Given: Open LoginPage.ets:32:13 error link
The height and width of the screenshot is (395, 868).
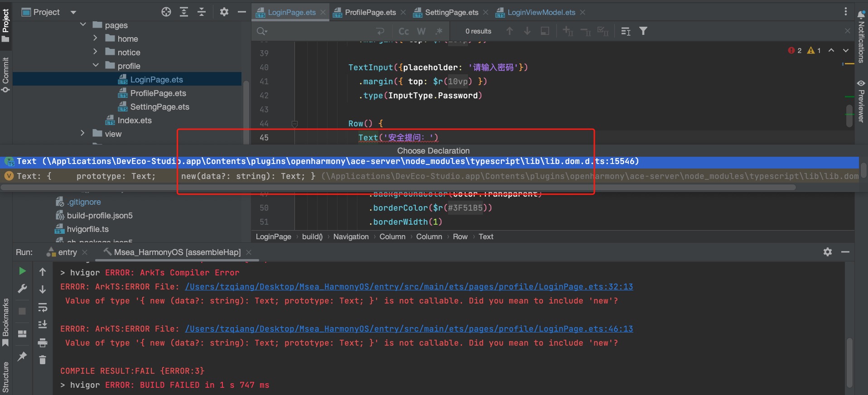Looking at the screenshot, I should [x=409, y=287].
